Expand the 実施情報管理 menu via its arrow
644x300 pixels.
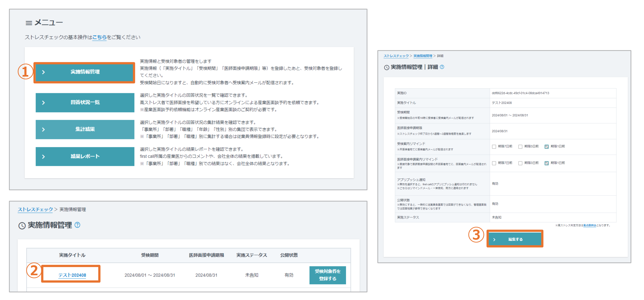point(43,73)
